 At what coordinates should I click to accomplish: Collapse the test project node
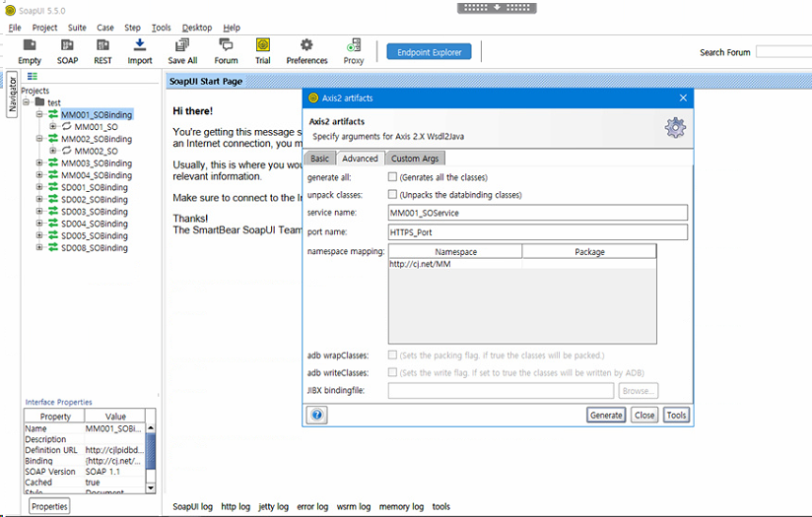tap(26, 102)
